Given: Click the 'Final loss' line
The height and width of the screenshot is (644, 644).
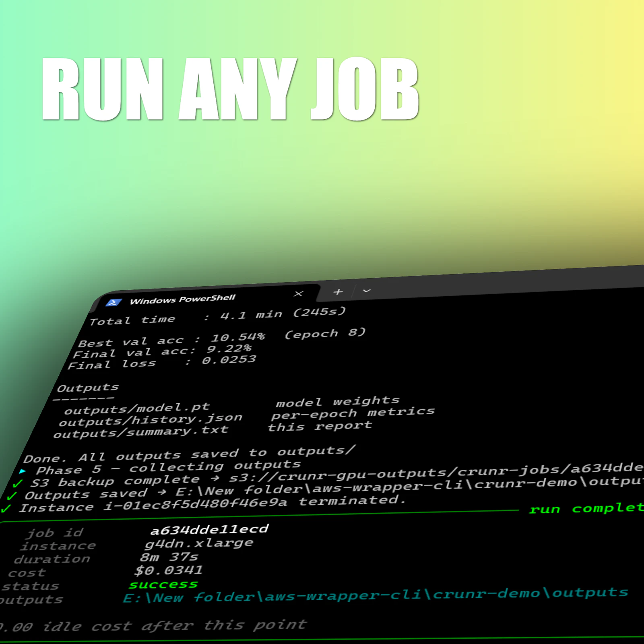Looking at the screenshot, I should click(x=162, y=362).
